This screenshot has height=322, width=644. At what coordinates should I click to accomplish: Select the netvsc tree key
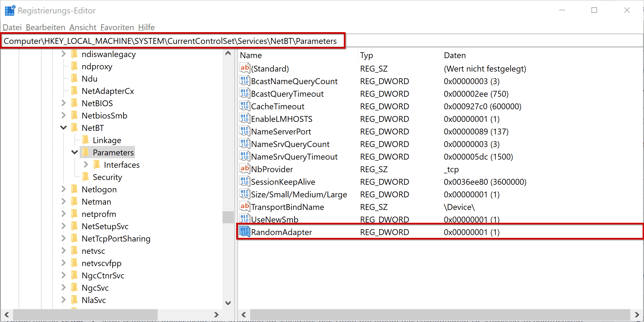tap(93, 251)
